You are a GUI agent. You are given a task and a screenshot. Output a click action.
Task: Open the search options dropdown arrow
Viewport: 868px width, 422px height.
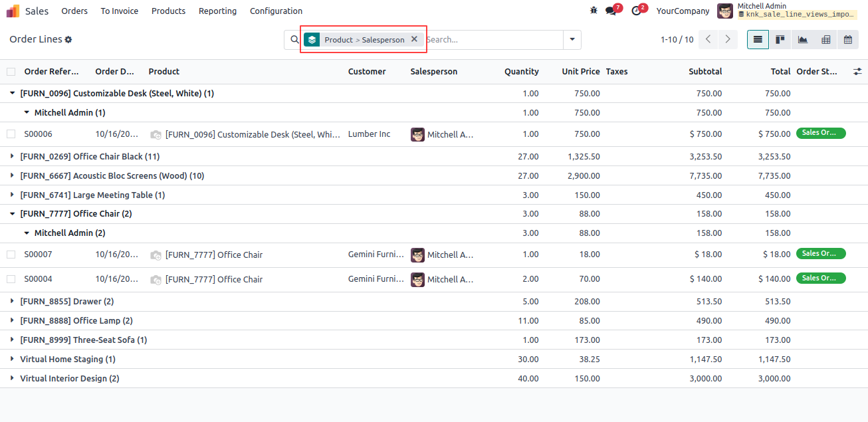coord(572,40)
